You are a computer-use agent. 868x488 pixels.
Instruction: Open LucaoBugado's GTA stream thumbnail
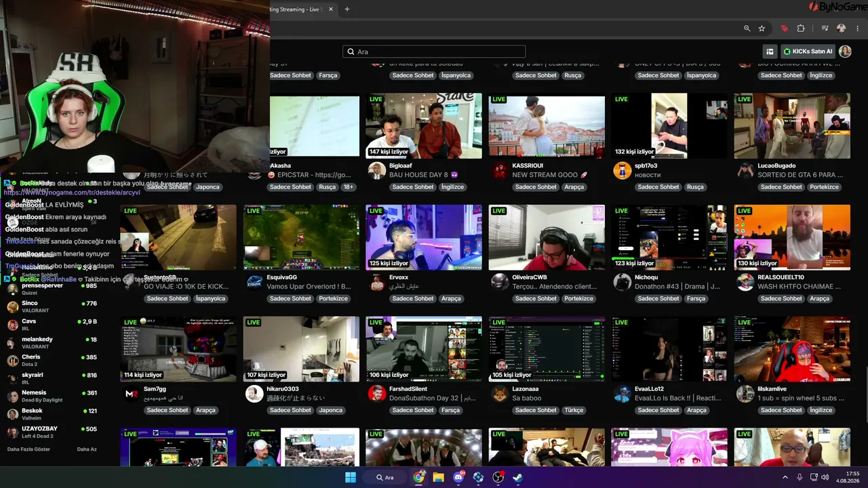pyautogui.click(x=792, y=125)
